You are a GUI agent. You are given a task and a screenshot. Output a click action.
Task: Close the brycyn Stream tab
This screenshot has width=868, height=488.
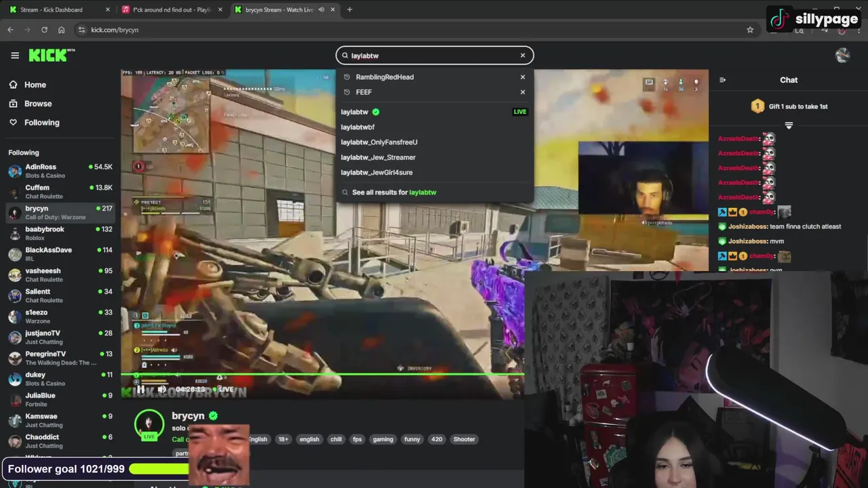click(333, 9)
